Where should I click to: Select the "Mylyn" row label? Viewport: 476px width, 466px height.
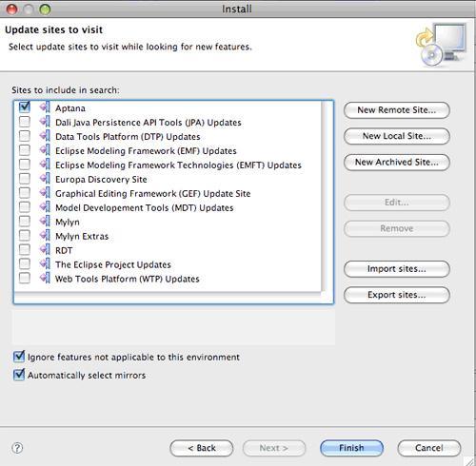pos(68,223)
